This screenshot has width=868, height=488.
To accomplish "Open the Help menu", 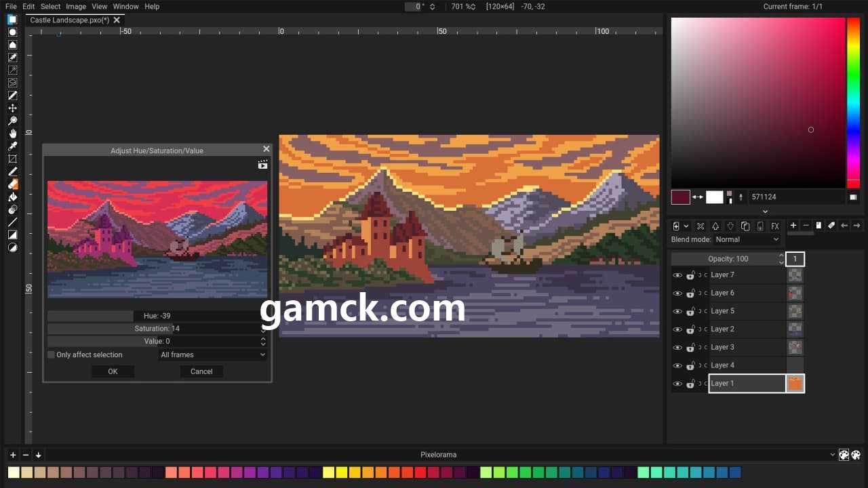I will (152, 6).
